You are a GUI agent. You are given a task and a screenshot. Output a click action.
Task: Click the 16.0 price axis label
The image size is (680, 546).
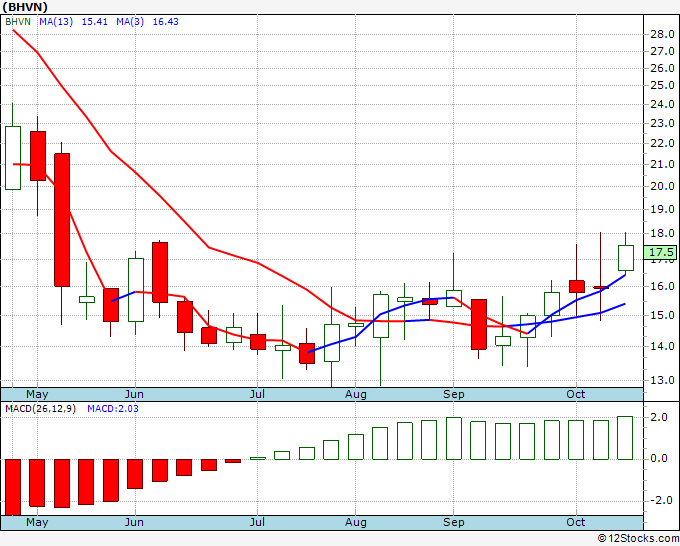662,286
